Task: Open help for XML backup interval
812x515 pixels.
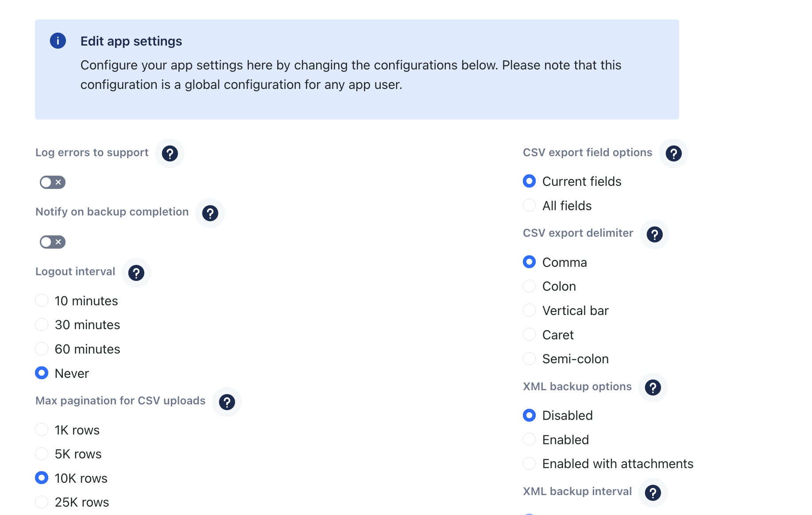Action: (653, 492)
